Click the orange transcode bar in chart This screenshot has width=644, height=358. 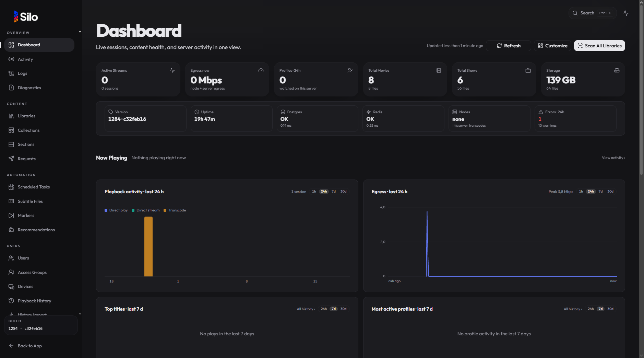coord(148,246)
